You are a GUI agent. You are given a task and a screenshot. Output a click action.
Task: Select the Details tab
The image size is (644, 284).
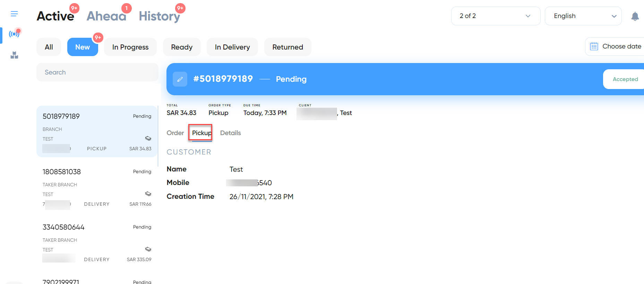230,133
